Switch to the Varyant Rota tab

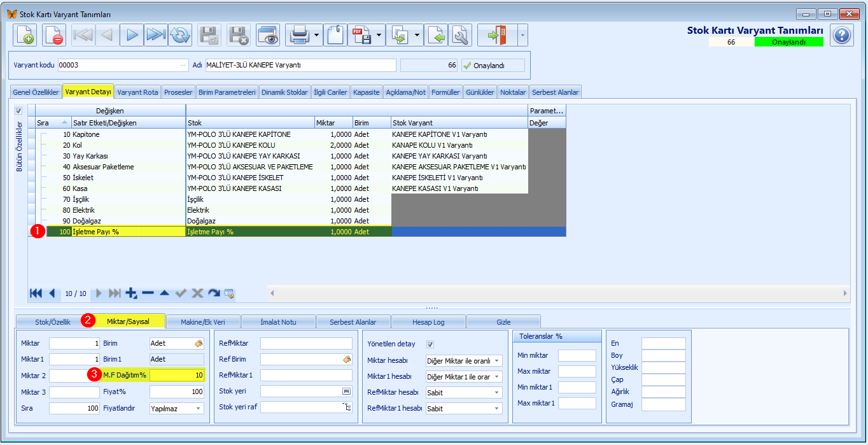137,92
